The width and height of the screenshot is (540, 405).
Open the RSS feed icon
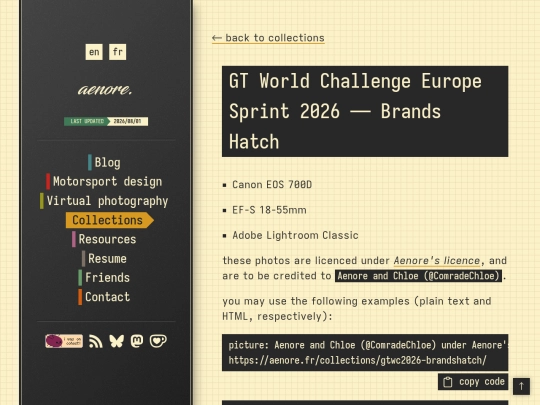coord(96,341)
